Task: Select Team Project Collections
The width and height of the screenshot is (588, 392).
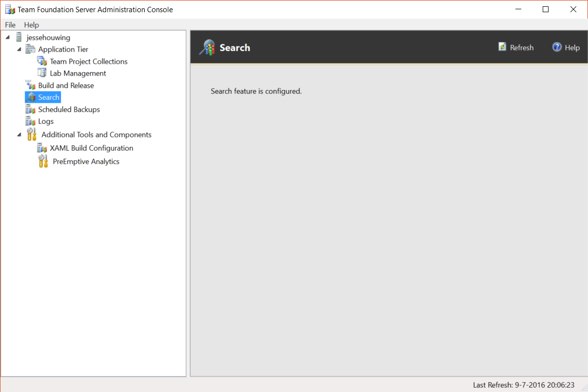Action: (x=89, y=61)
